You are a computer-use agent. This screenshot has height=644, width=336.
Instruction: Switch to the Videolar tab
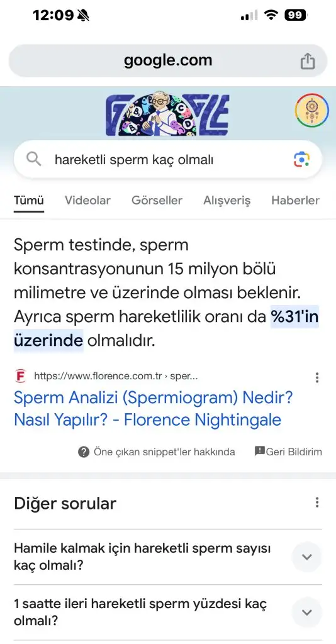(x=87, y=201)
